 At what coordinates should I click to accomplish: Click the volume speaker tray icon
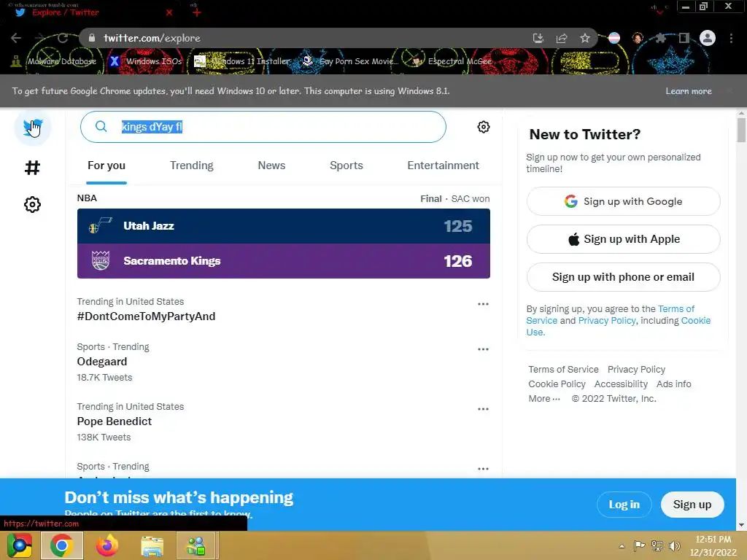(x=674, y=545)
